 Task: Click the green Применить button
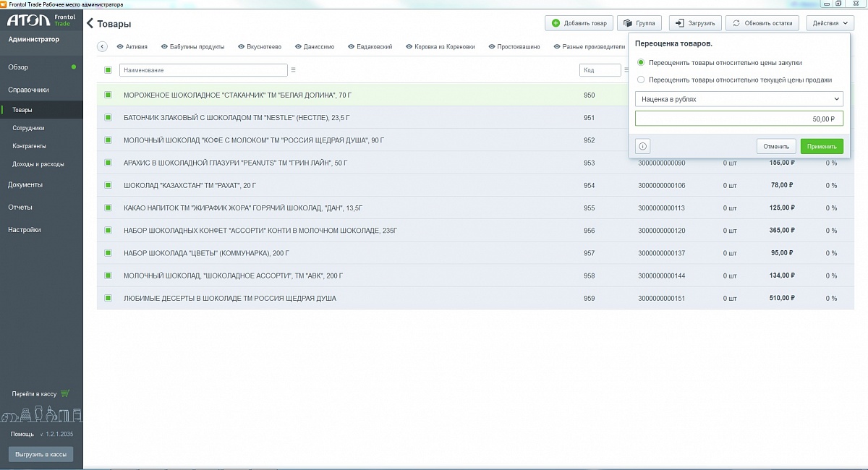(x=822, y=146)
